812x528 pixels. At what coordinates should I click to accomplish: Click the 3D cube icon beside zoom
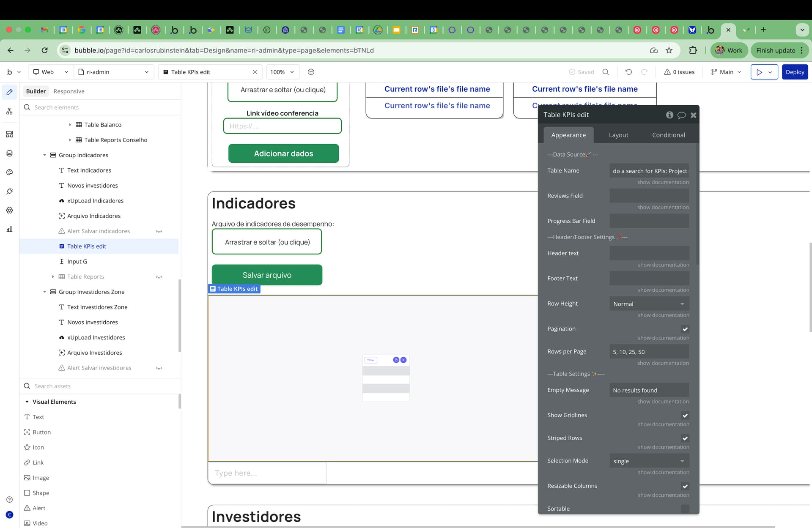311,72
